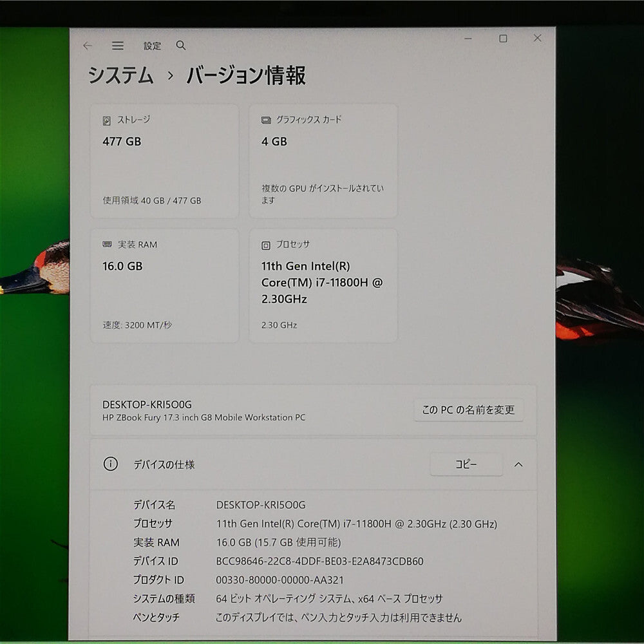
Task: Select the i7-11800H processor card
Action: coord(323,285)
